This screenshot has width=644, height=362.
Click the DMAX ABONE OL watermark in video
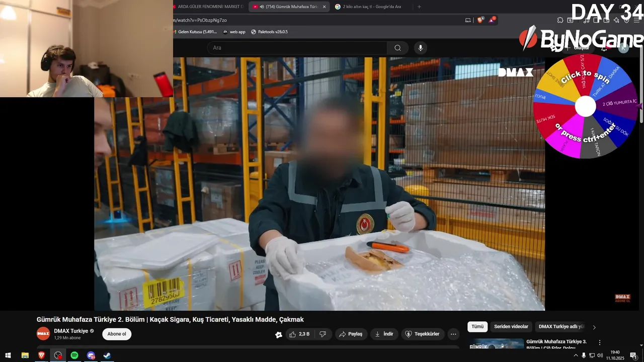click(x=622, y=298)
